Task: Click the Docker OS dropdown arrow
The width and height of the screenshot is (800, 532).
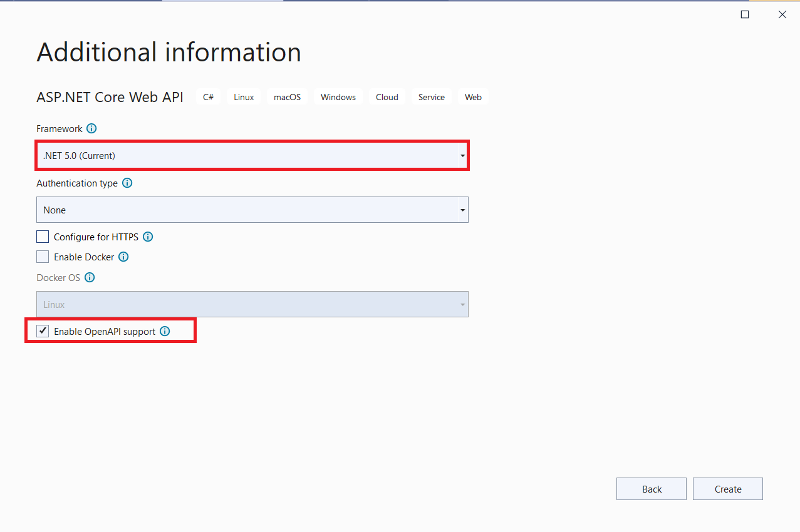Action: [x=462, y=304]
